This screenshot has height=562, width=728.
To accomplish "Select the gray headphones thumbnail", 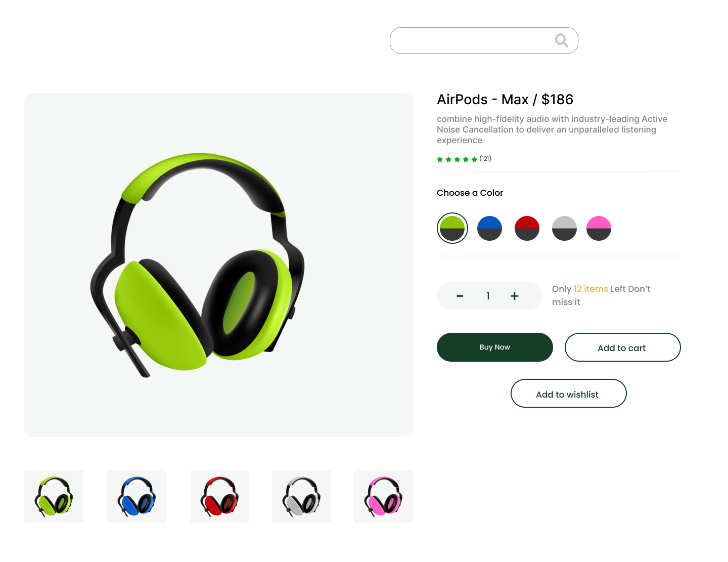I will coord(301,496).
